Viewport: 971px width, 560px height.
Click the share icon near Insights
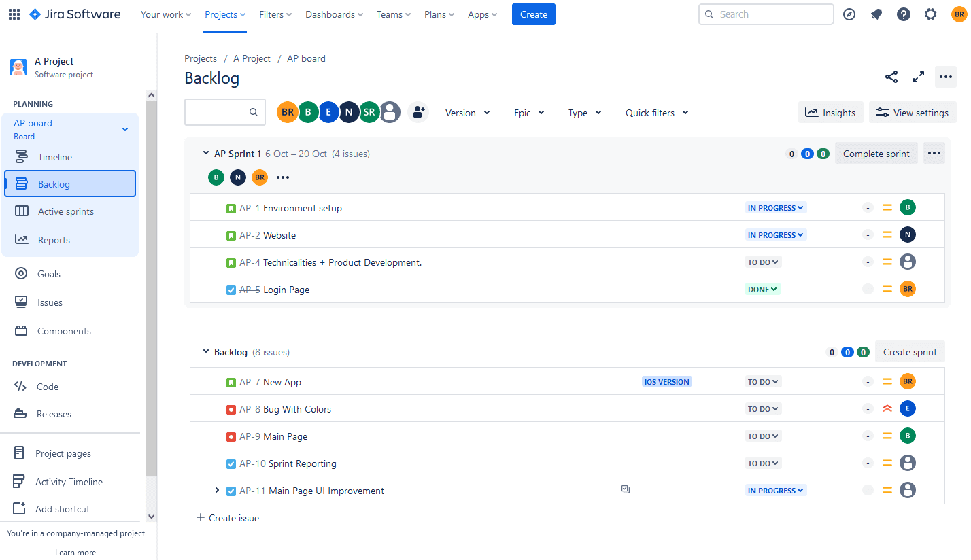891,77
